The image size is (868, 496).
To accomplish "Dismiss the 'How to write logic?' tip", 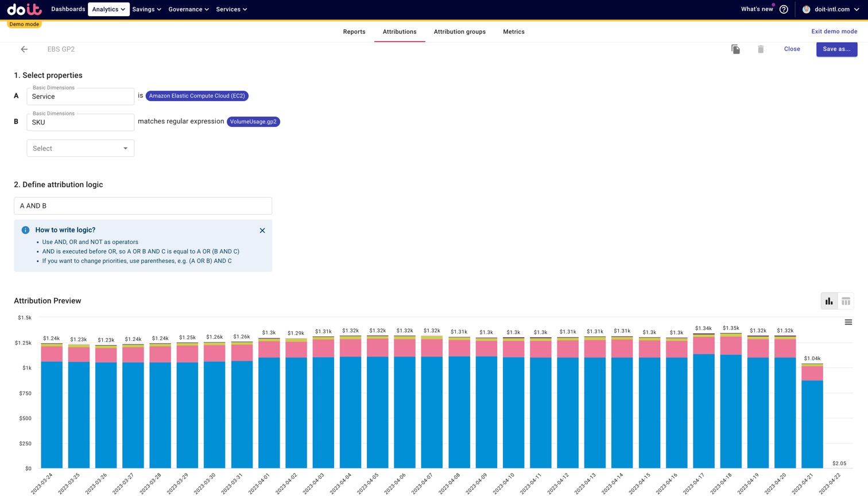I will coord(262,231).
